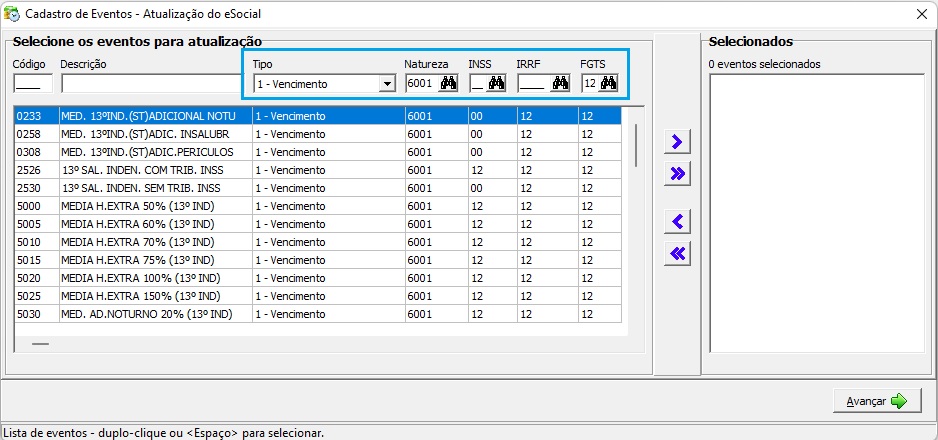
Task: Click event code 2526 cell
Action: (36, 170)
